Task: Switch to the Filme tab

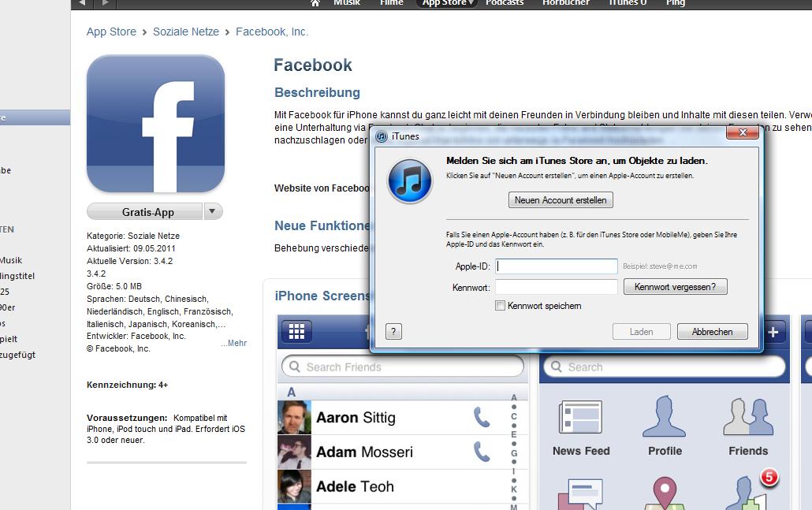Action: 391,3
